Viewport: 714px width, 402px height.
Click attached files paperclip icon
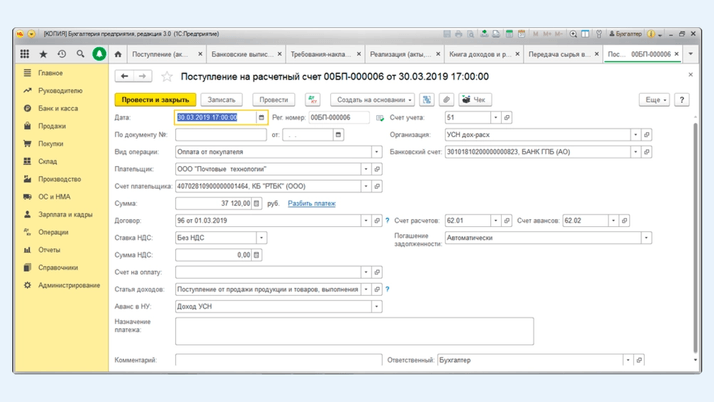click(446, 100)
